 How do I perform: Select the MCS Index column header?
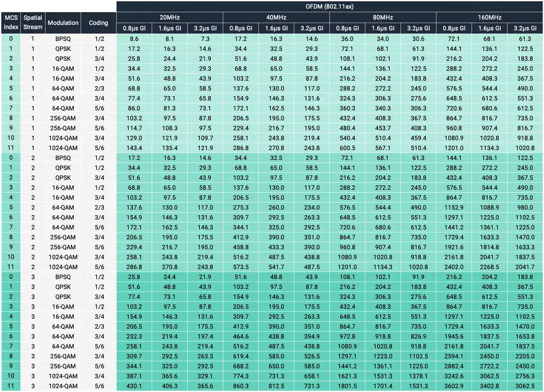coord(11,23)
